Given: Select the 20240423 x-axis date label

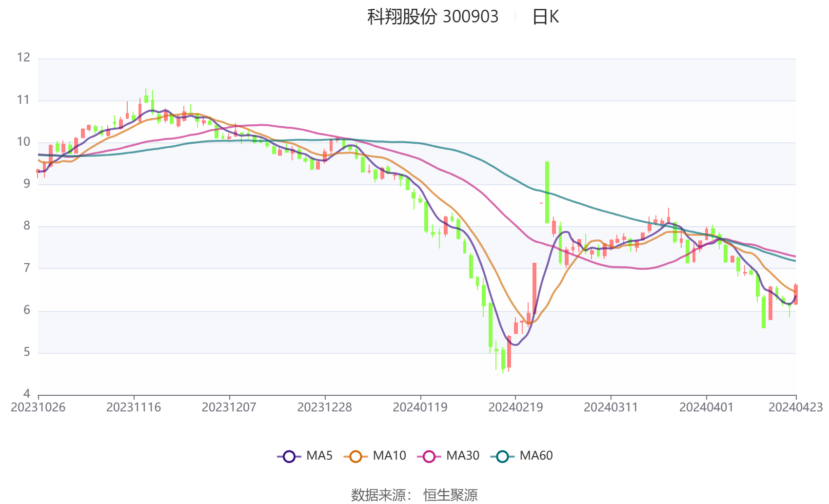Looking at the screenshot, I should click(x=796, y=407).
